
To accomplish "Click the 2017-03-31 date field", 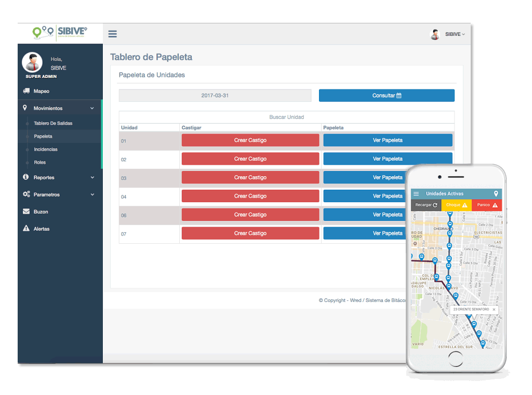I will click(x=215, y=96).
